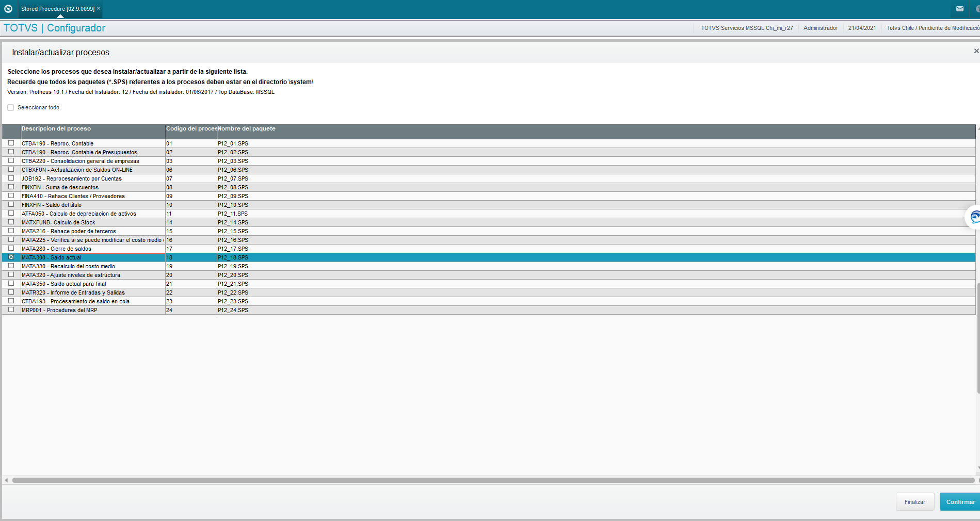The image size is (980, 521).
Task: Click the TOTVS | Configurador title
Action: pos(55,28)
